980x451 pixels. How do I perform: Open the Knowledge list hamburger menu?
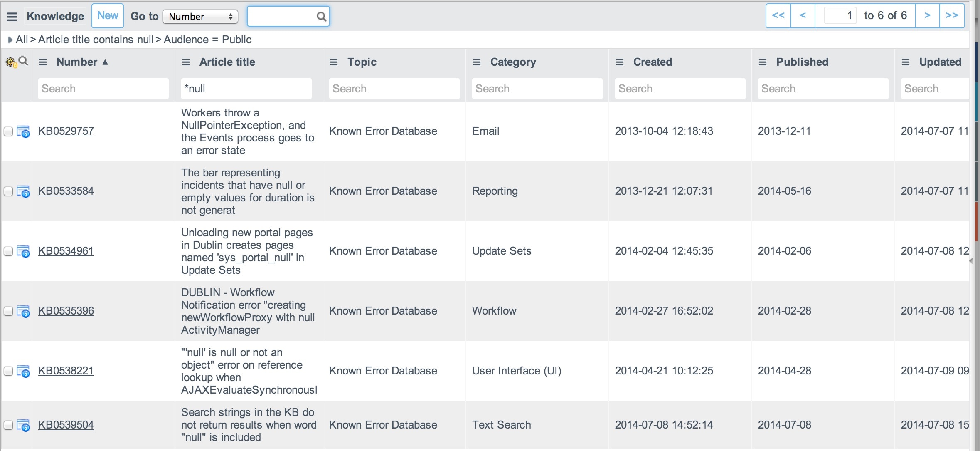point(12,17)
